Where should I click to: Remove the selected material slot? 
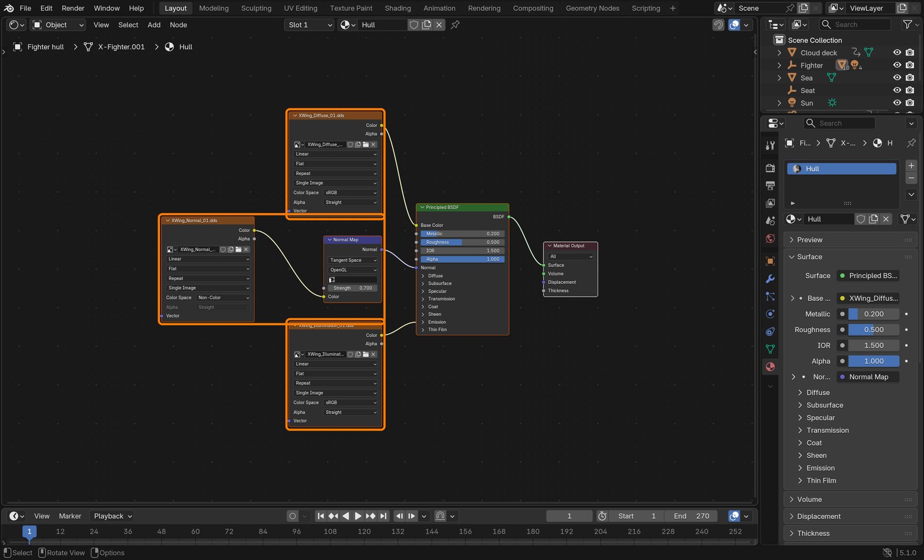click(911, 178)
